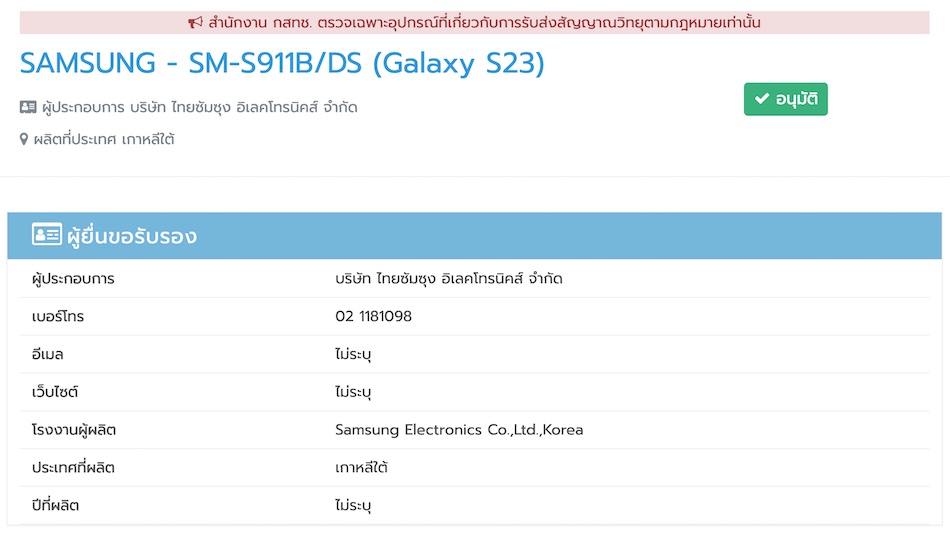Click the operator name in the first table row
Viewport: 950px width, 539px height.
[x=449, y=279]
